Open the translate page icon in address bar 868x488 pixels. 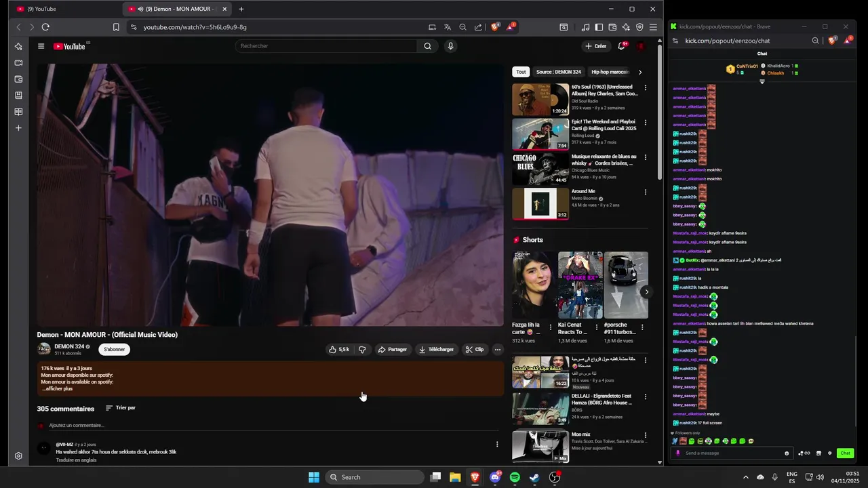[448, 27]
